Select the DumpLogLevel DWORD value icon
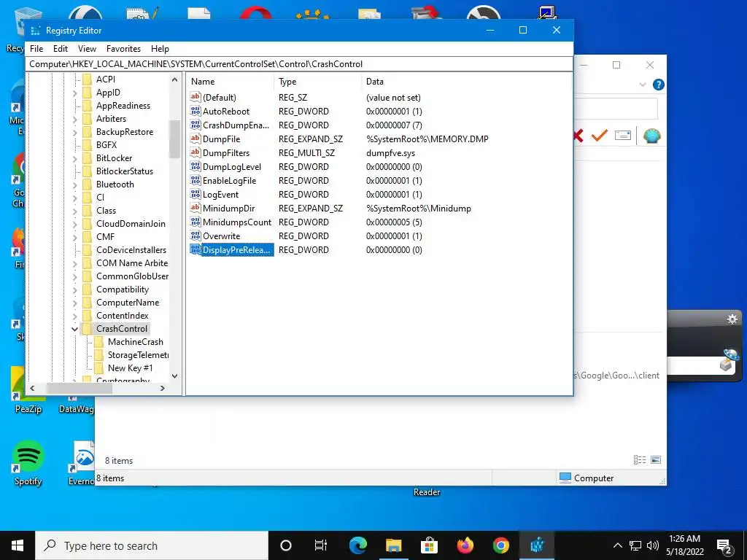The height and width of the screenshot is (560, 747). coord(196,166)
